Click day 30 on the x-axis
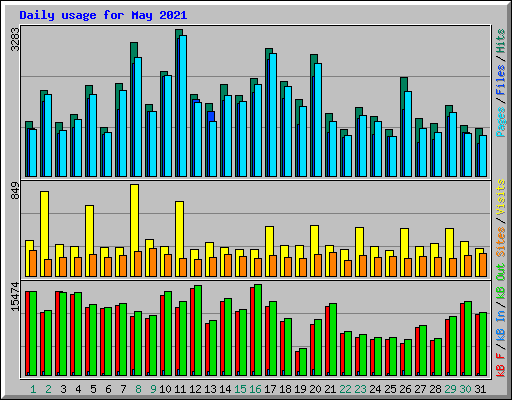This screenshot has height=400, width=512. click(465, 389)
